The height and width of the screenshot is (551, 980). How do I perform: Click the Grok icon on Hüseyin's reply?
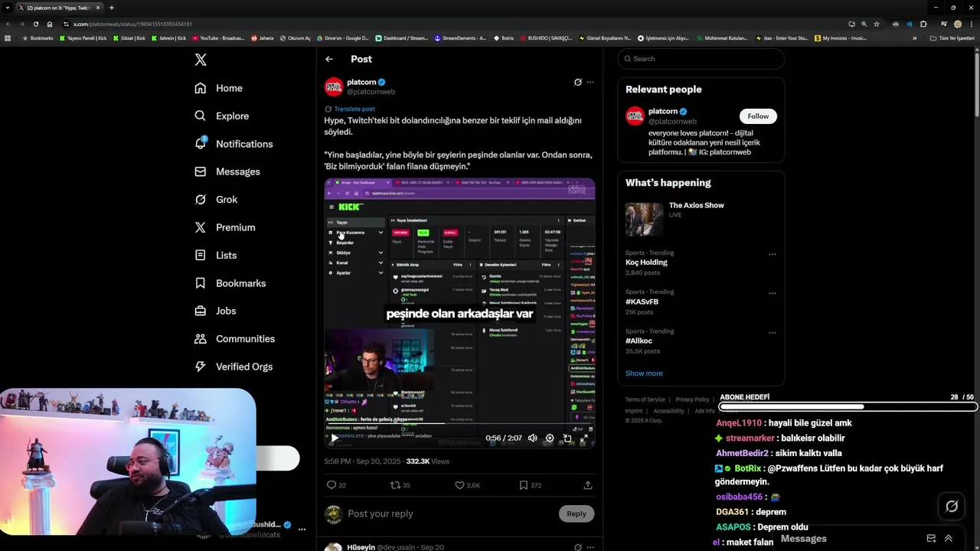pos(578,547)
